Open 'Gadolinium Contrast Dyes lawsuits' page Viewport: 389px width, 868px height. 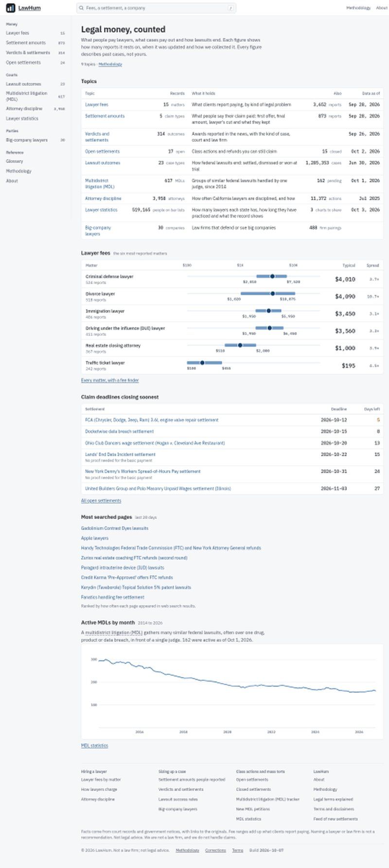115,528
